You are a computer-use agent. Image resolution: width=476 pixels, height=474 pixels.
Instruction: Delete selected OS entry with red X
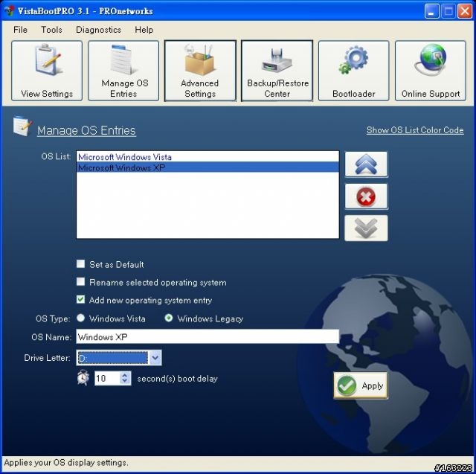pos(366,196)
